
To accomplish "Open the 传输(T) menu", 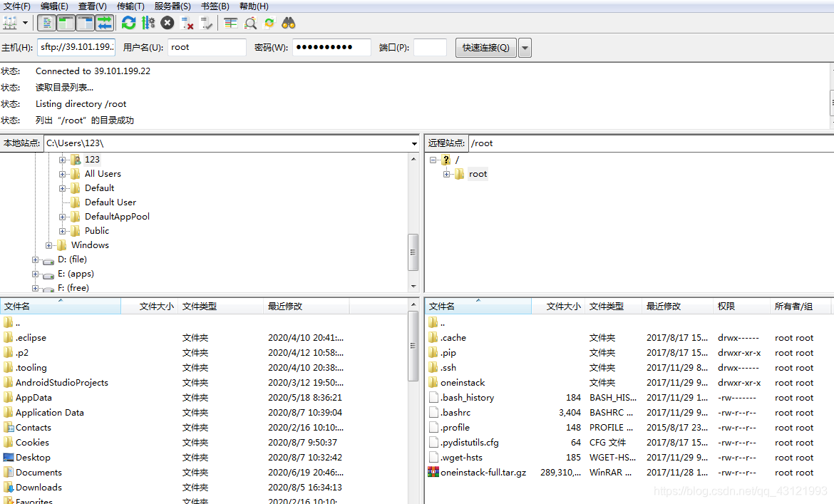I will pos(131,6).
